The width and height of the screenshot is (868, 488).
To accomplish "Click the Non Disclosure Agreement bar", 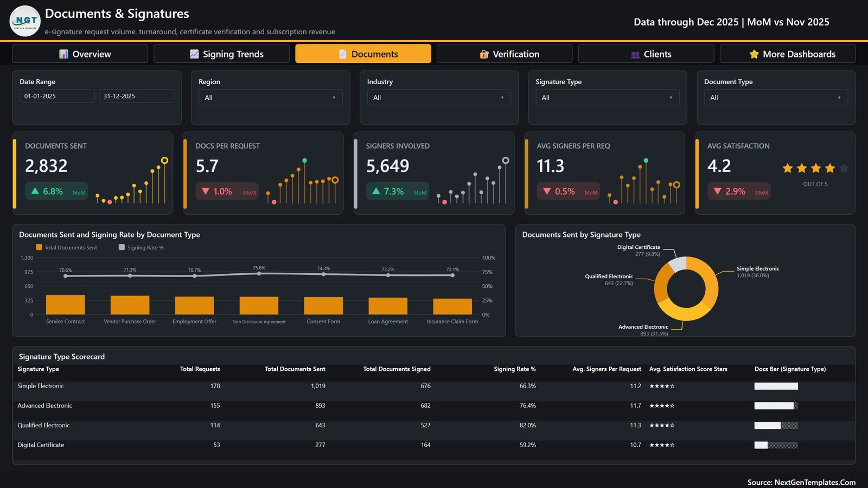I will [x=259, y=306].
